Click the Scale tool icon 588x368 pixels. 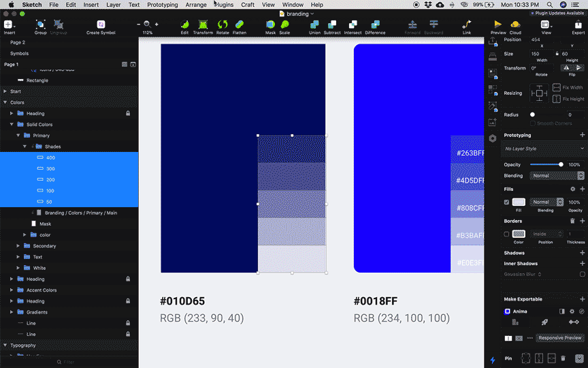(284, 25)
